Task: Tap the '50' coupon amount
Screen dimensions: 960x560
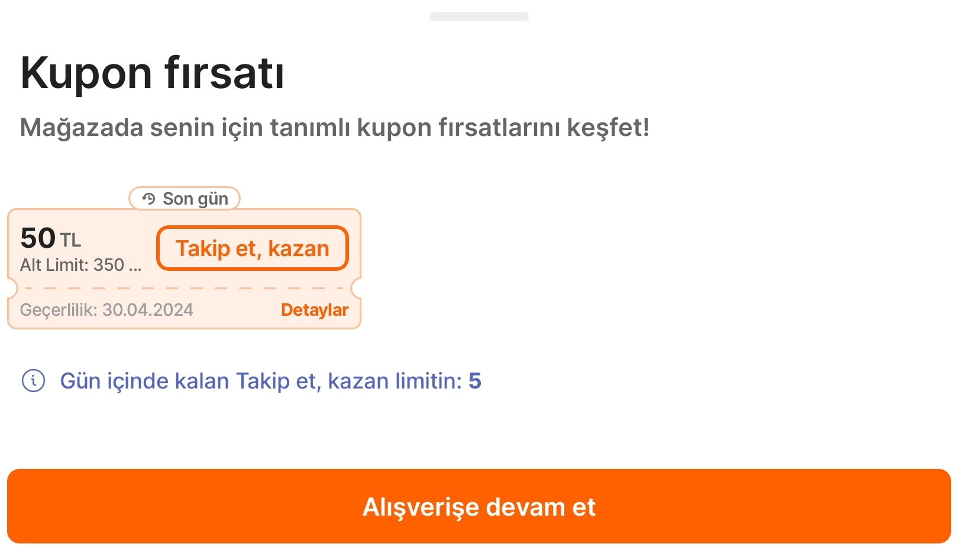Action: (x=38, y=238)
